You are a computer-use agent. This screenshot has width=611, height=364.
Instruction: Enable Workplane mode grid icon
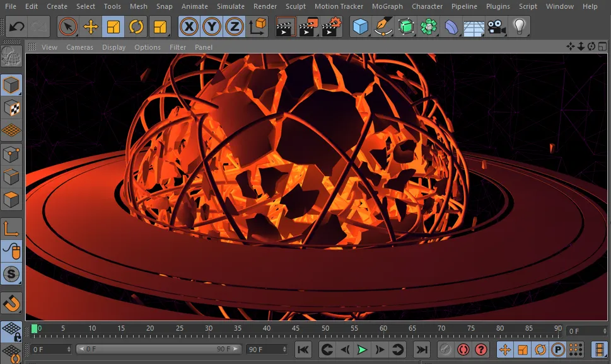pos(11,130)
